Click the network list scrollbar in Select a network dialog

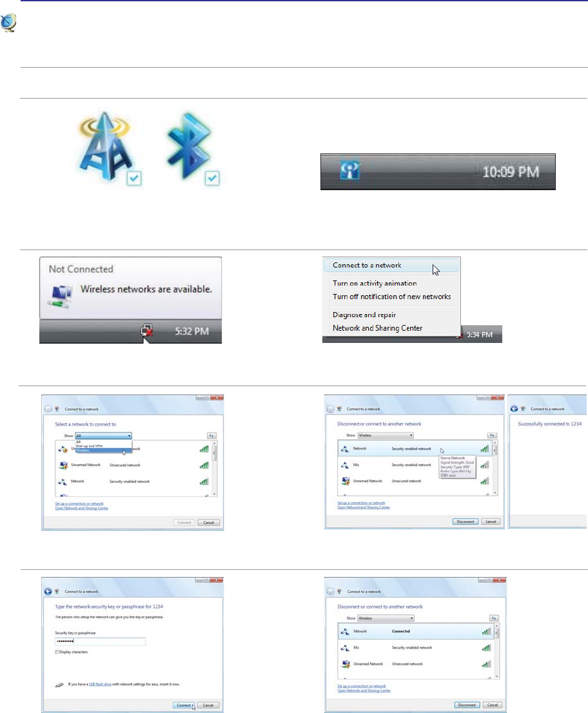215,469
